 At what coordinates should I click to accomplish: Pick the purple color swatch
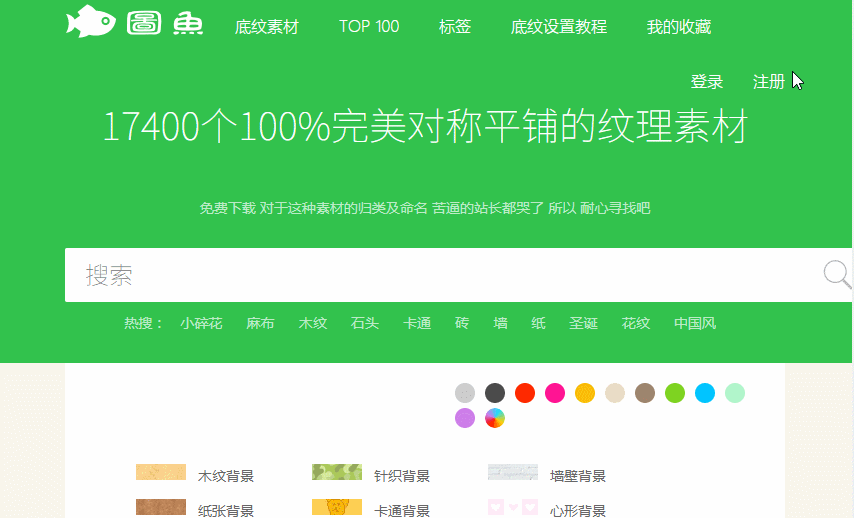(x=465, y=418)
